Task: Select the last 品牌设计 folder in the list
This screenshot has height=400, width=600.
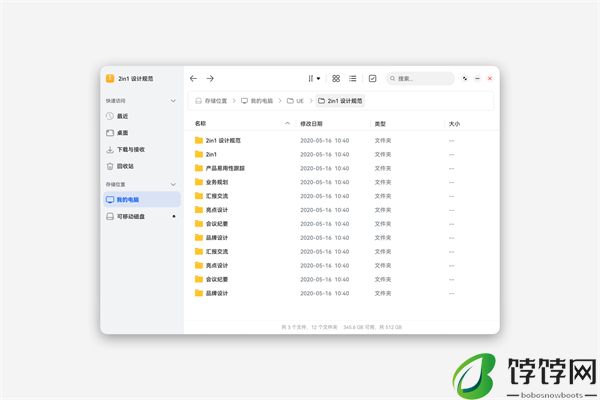Action: 341,293
